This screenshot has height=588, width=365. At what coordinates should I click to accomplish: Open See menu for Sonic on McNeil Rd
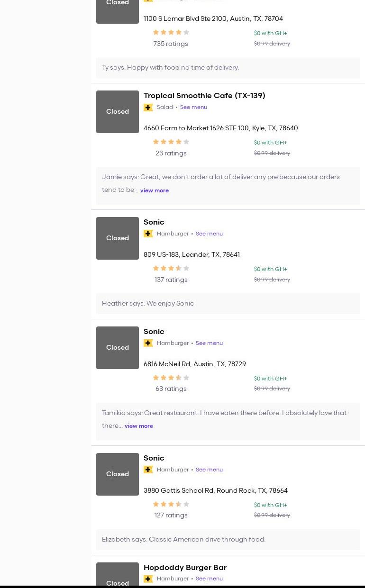pos(209,343)
